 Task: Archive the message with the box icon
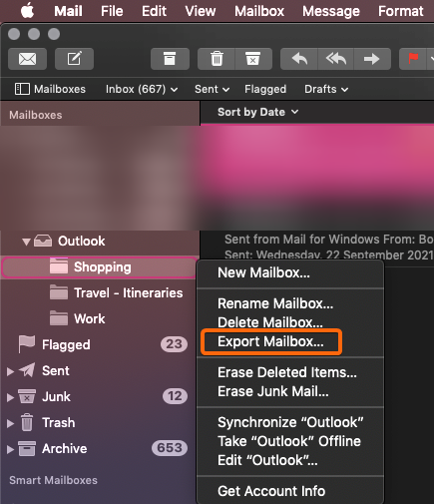(x=170, y=59)
